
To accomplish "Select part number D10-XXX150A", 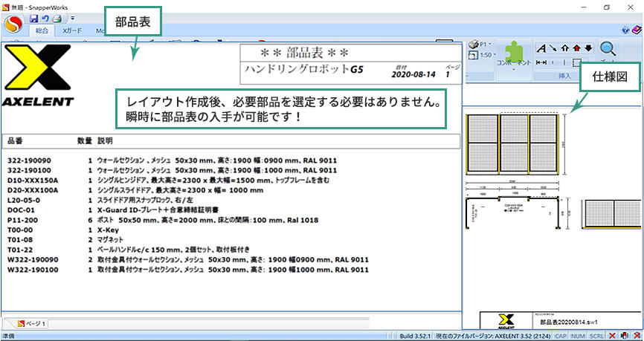I will point(33,180).
